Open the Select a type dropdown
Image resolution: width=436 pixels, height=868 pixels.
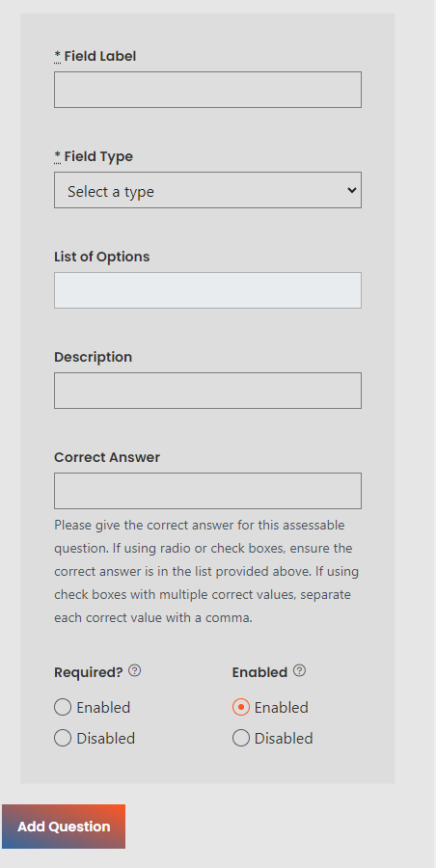coord(207,190)
